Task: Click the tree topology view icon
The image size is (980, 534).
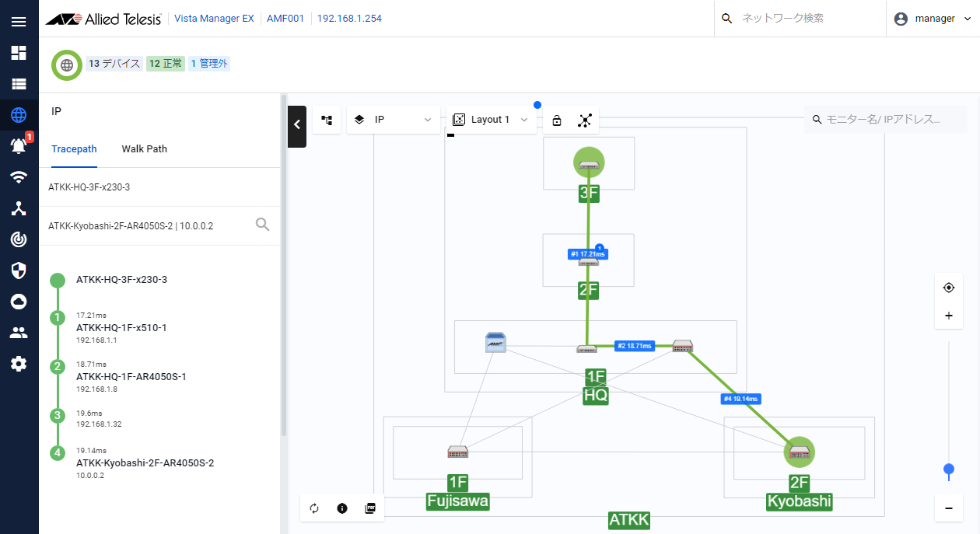Action: click(x=327, y=120)
